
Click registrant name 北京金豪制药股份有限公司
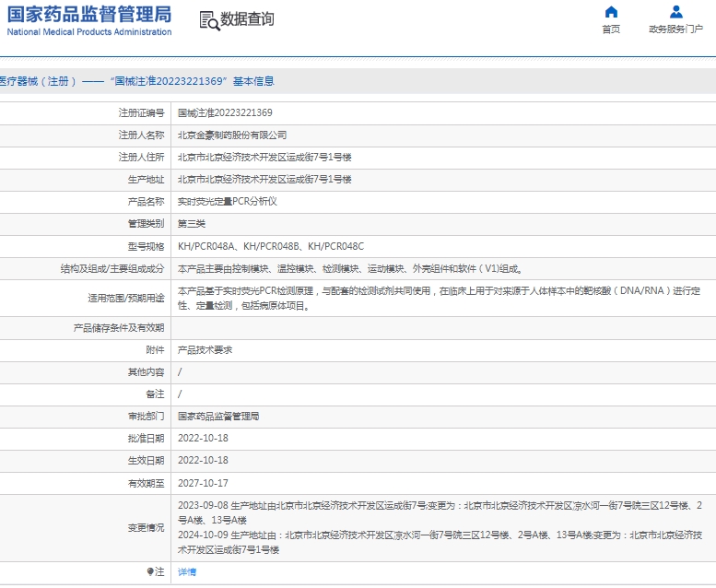232,135
